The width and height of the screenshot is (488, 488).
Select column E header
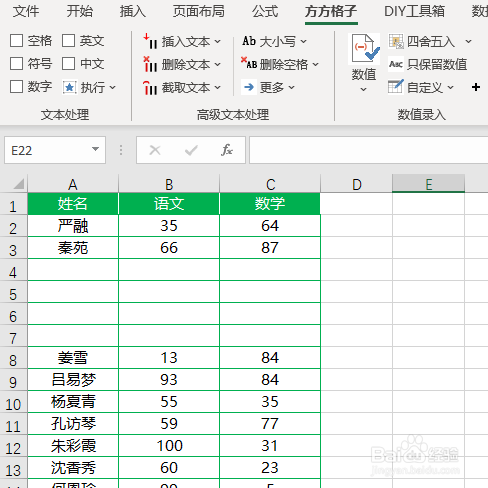point(428,184)
